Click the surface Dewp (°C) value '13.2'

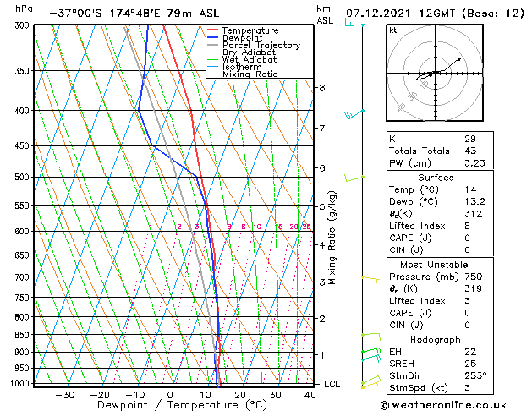[x=474, y=202]
